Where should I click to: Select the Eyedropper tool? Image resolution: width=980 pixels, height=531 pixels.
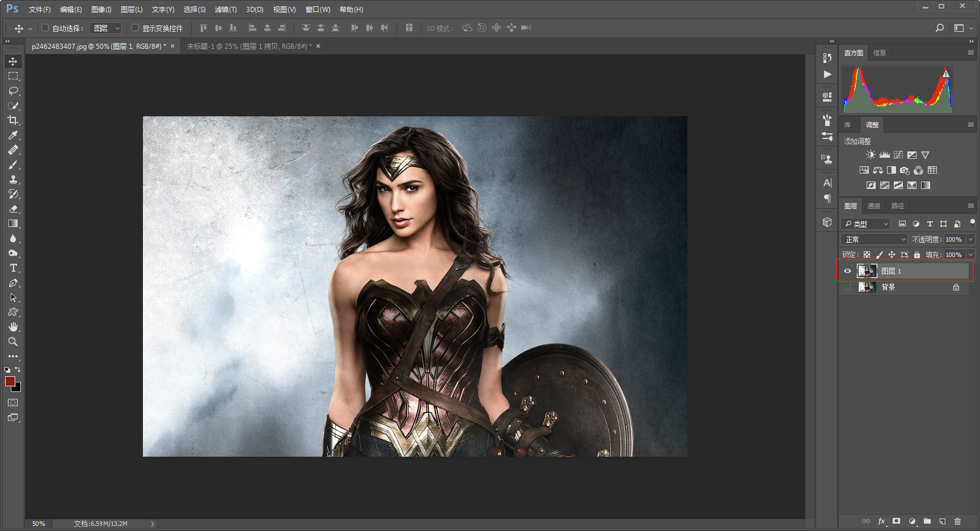(13, 135)
